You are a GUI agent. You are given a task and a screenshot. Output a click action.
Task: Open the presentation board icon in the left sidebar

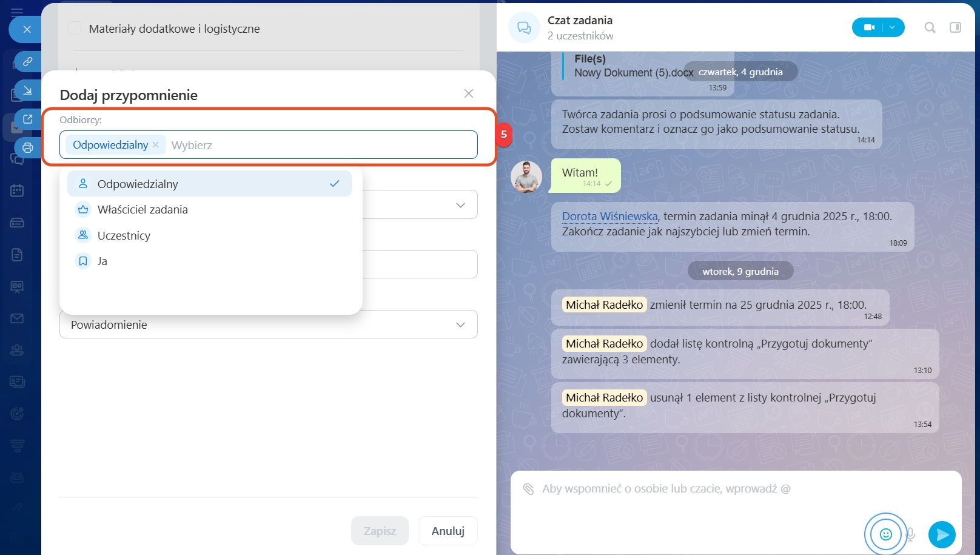tap(17, 286)
